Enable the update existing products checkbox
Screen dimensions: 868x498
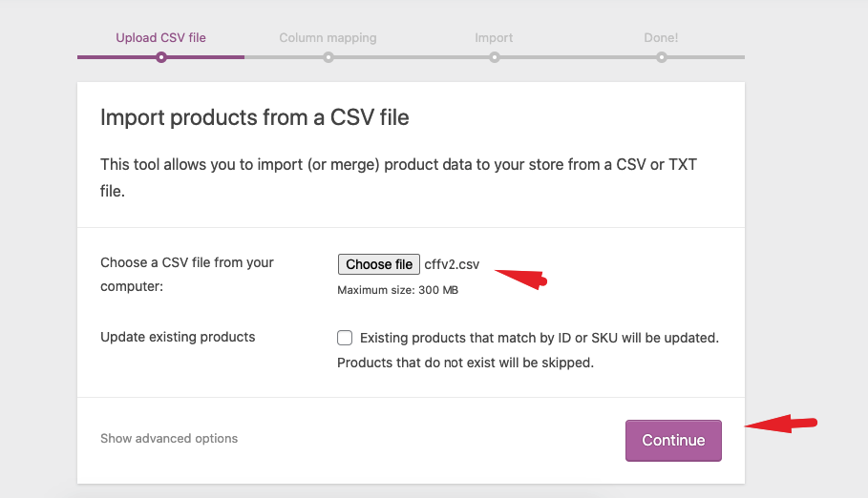tap(345, 338)
